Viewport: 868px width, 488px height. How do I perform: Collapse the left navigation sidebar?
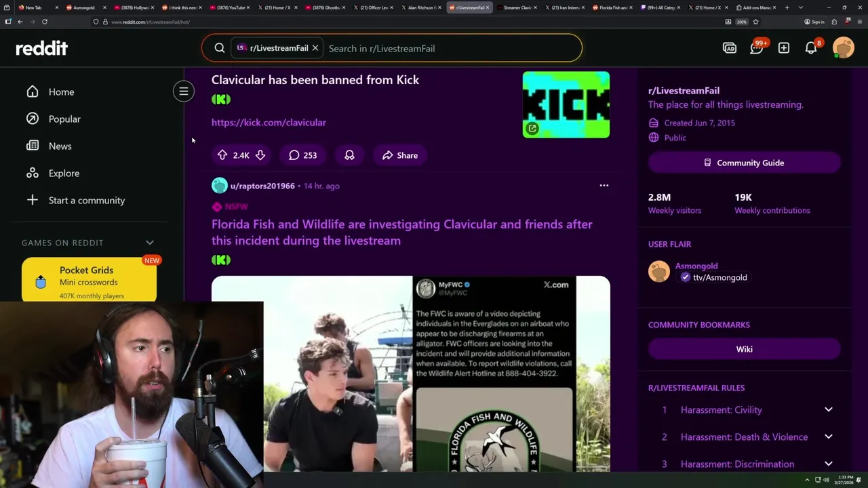(183, 91)
